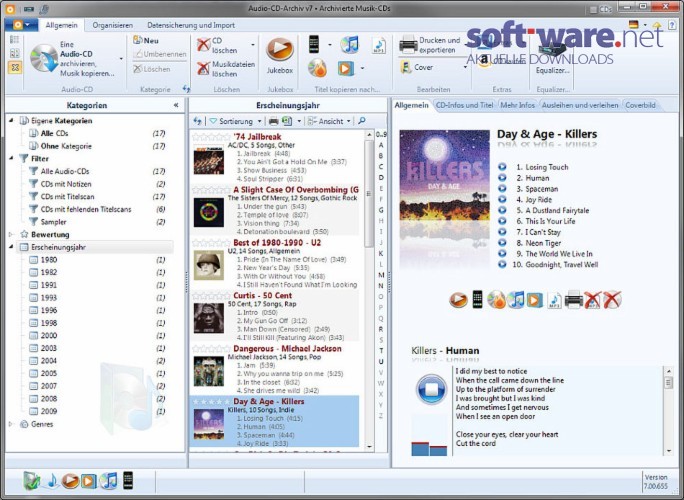684x500 pixels.
Task: Expand the Bewertung tree node
Action: pyautogui.click(x=11, y=234)
